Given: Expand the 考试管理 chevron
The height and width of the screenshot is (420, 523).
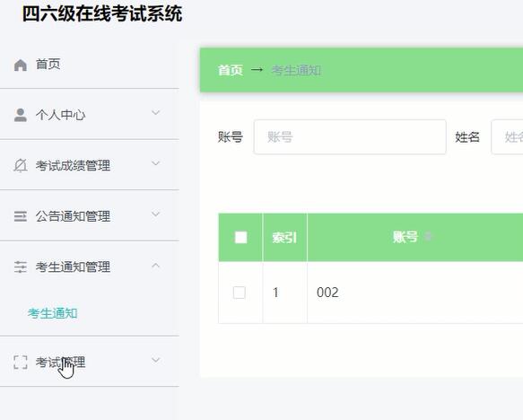Looking at the screenshot, I should coord(156,360).
